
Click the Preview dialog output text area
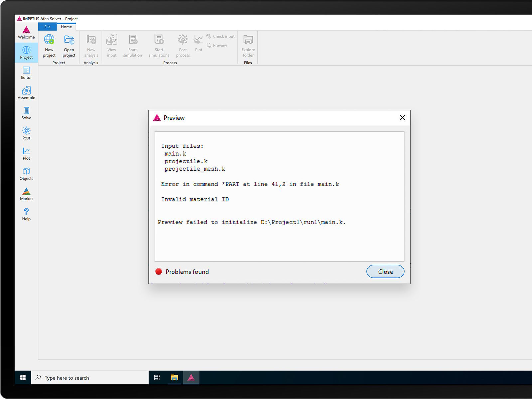(279, 196)
